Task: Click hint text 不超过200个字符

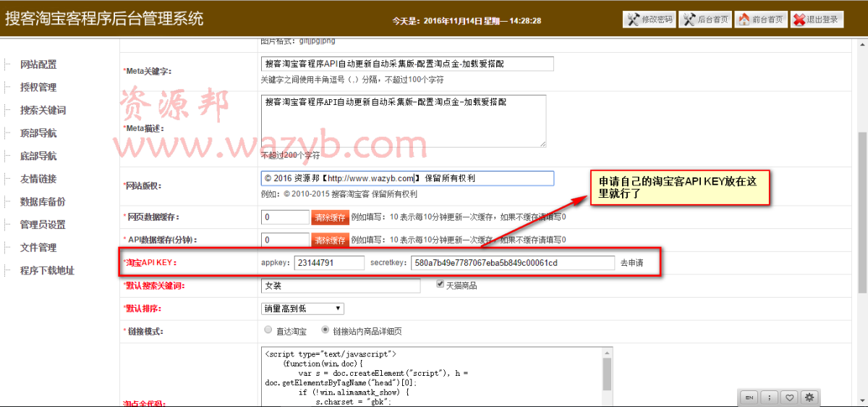Action: click(290, 155)
